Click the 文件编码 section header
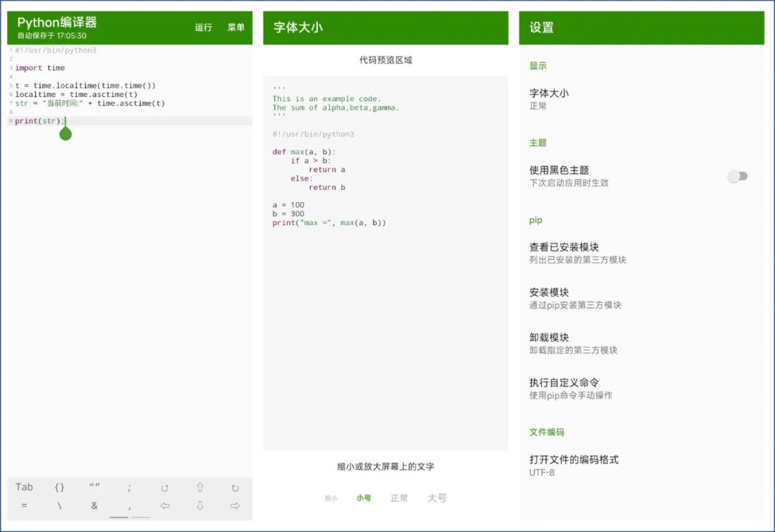This screenshot has height=532, width=775. [547, 432]
